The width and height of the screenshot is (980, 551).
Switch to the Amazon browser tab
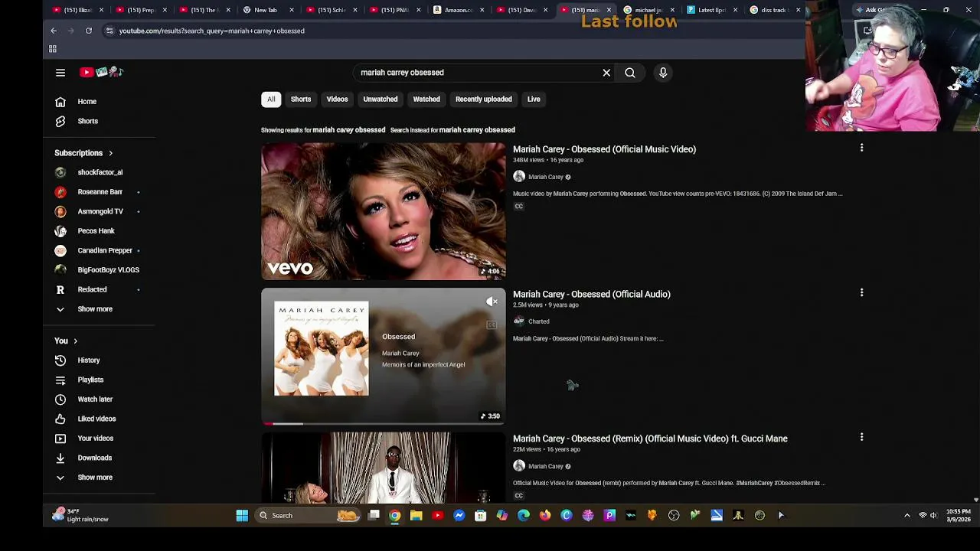pos(459,10)
